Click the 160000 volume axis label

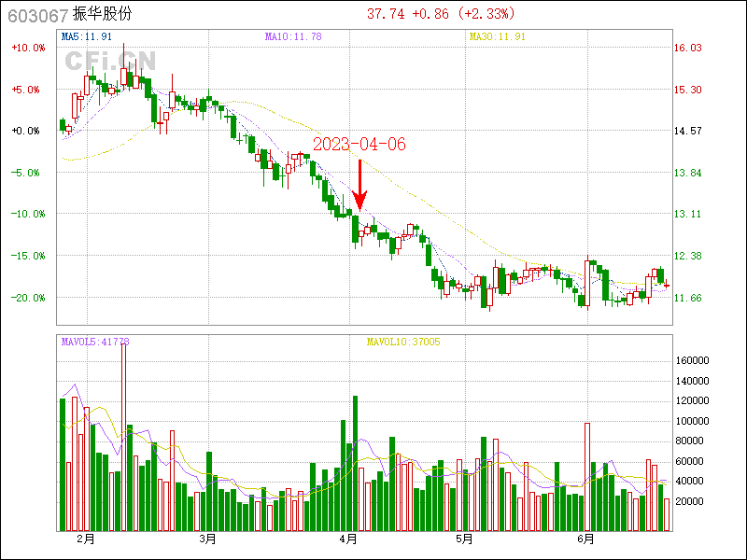pyautogui.click(x=692, y=360)
